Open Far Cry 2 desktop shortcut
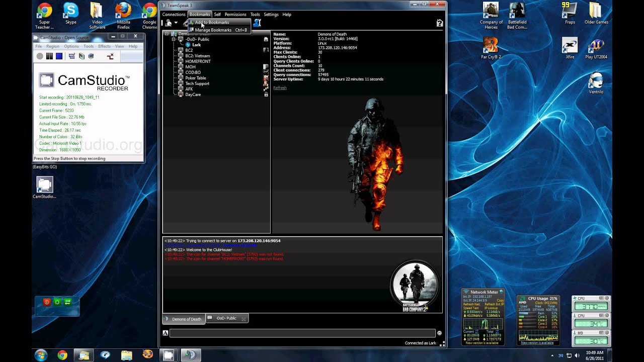Screen dimensions: 644x362 [491, 48]
